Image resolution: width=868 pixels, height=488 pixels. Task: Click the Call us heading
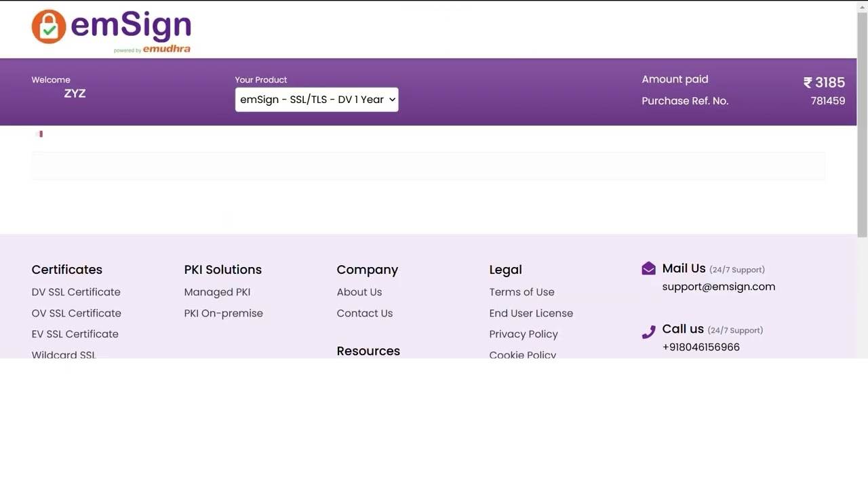point(683,329)
